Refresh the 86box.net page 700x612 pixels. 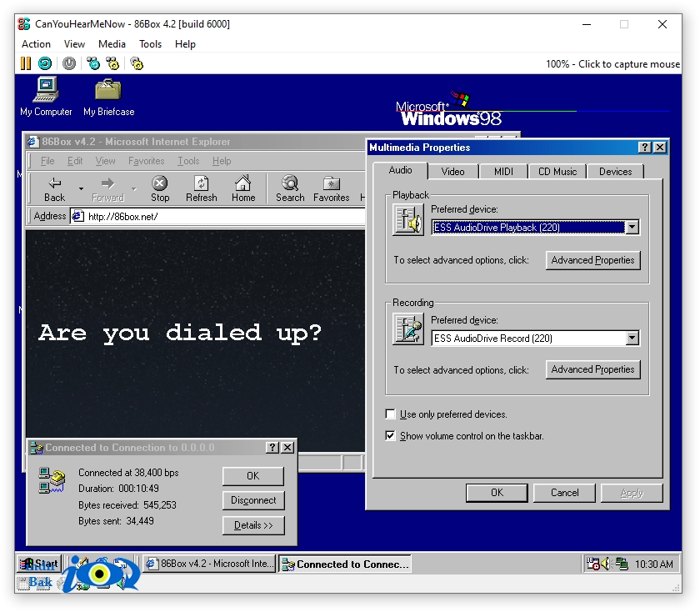click(202, 189)
